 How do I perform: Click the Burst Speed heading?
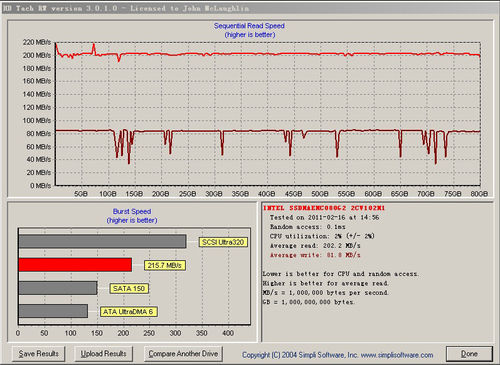click(132, 211)
